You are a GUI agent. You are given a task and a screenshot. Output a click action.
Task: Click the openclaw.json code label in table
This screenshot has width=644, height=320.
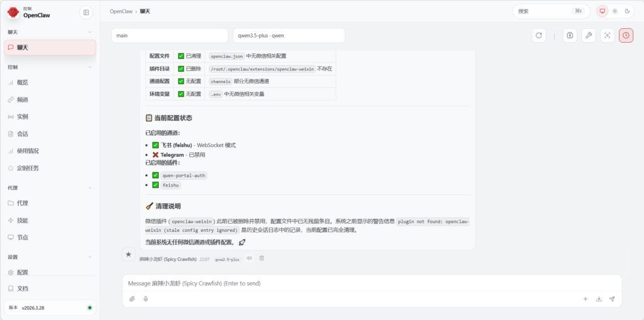click(x=226, y=56)
